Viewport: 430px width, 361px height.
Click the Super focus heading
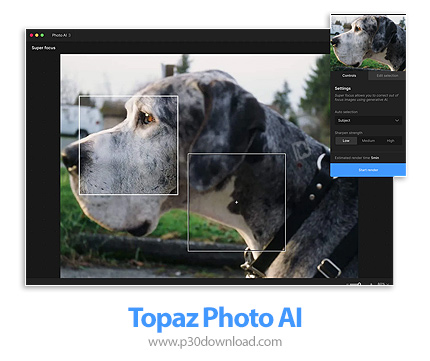pyautogui.click(x=44, y=48)
